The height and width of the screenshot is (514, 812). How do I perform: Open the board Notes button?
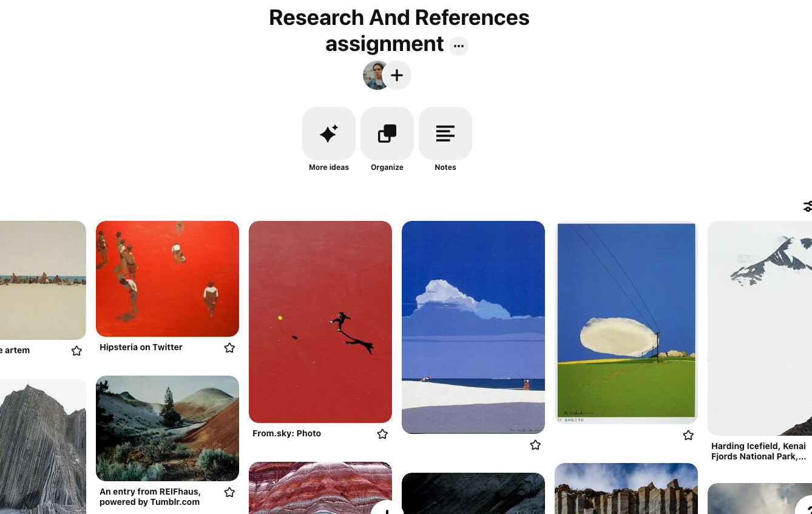tap(445, 134)
